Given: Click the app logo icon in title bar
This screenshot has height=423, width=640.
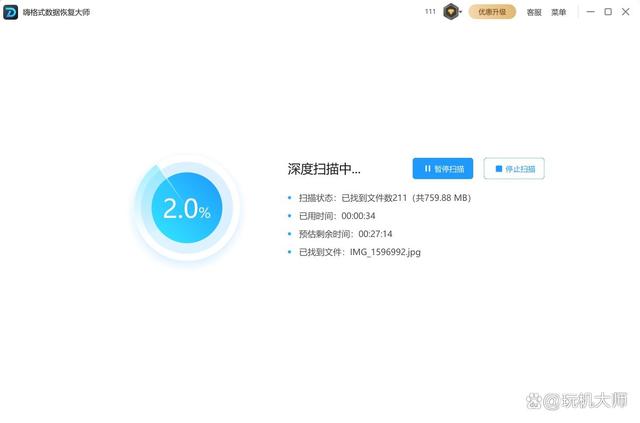Looking at the screenshot, I should [x=11, y=12].
